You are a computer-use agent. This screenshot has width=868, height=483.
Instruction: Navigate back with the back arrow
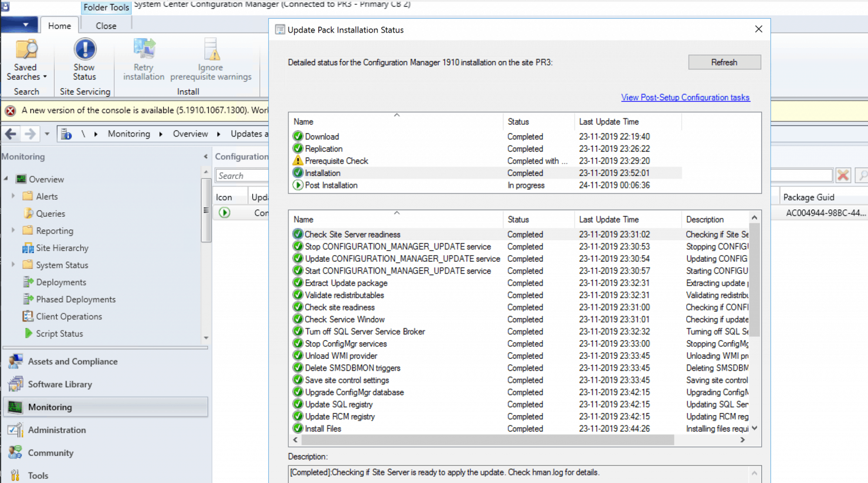click(x=11, y=134)
